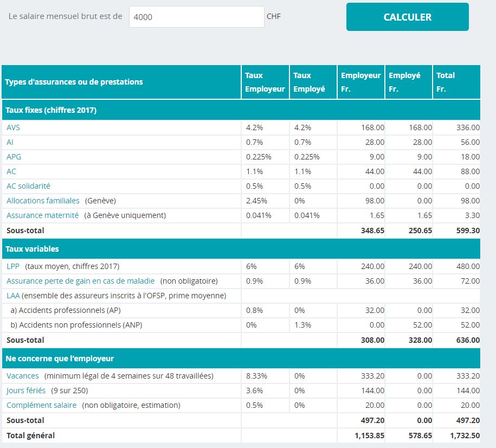Click the 'b) Accidents non professionnels (ANP)' row label
This screenshot has height=448, width=496.
click(x=76, y=325)
